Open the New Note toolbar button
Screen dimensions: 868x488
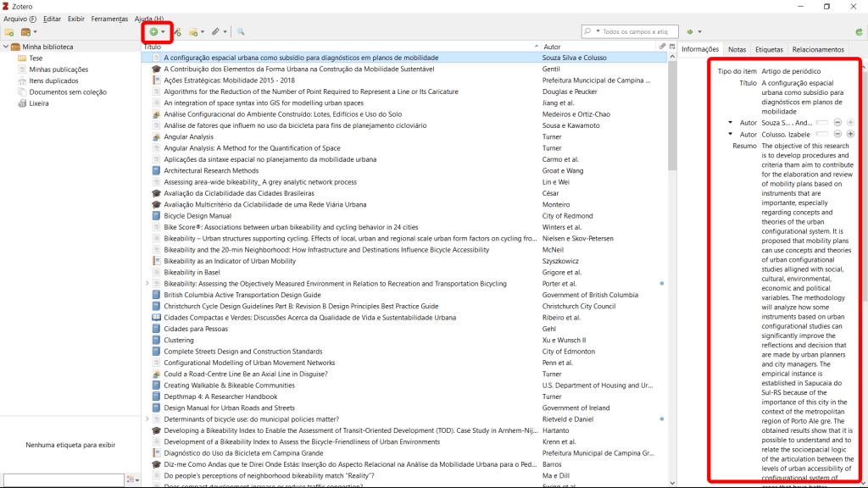[x=196, y=32]
